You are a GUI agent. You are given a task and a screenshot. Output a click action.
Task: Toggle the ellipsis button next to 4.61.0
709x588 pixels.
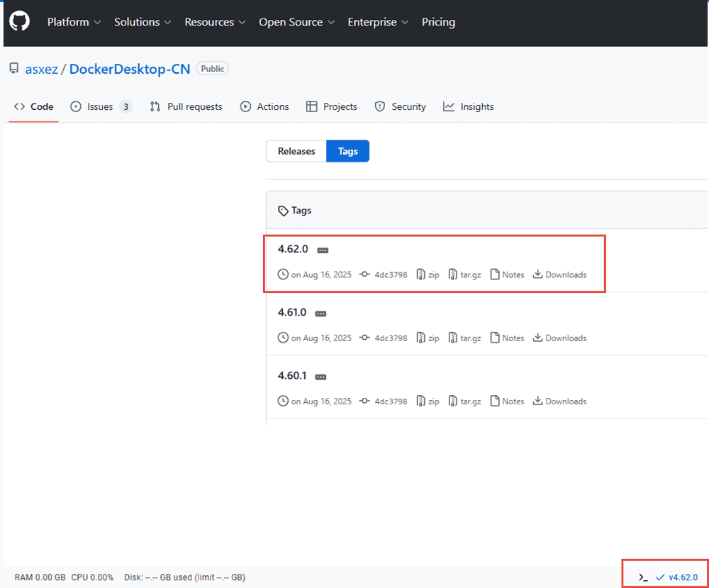click(x=320, y=314)
